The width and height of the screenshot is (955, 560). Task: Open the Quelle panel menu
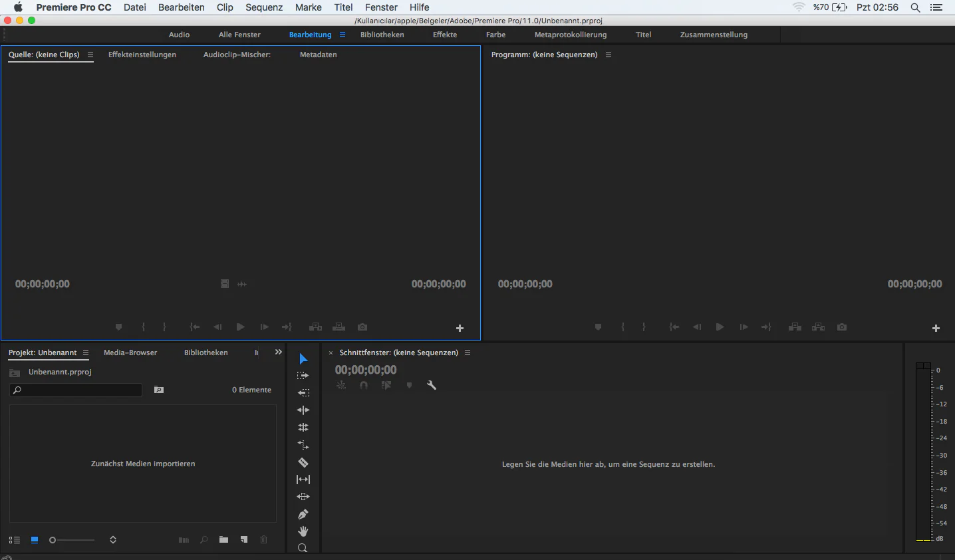90,55
